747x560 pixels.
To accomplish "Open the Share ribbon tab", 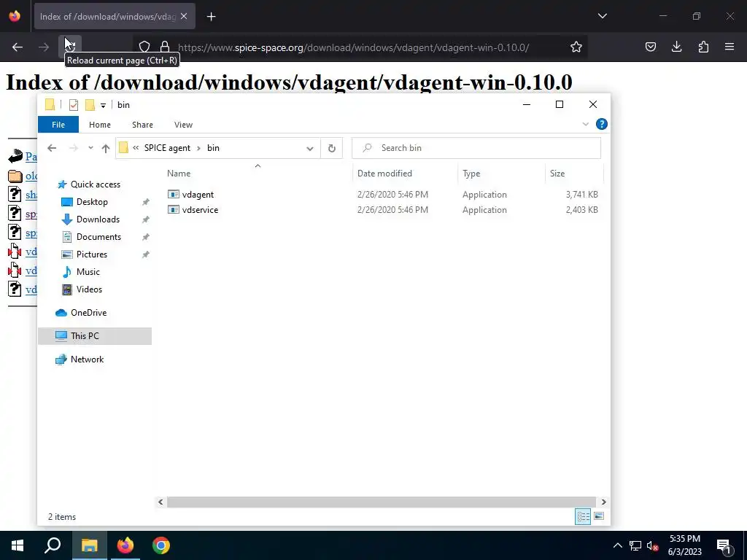I will 142,125.
